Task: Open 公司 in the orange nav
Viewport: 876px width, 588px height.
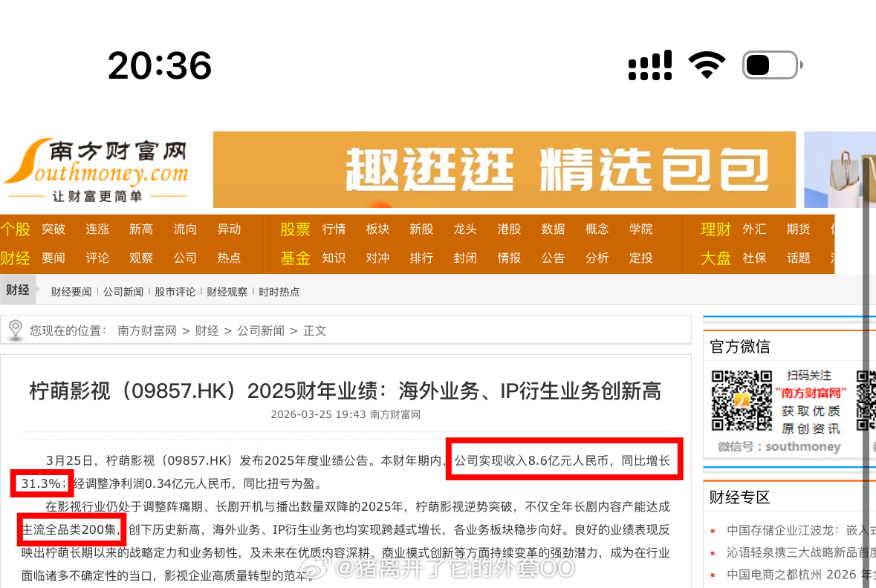Action: [185, 258]
